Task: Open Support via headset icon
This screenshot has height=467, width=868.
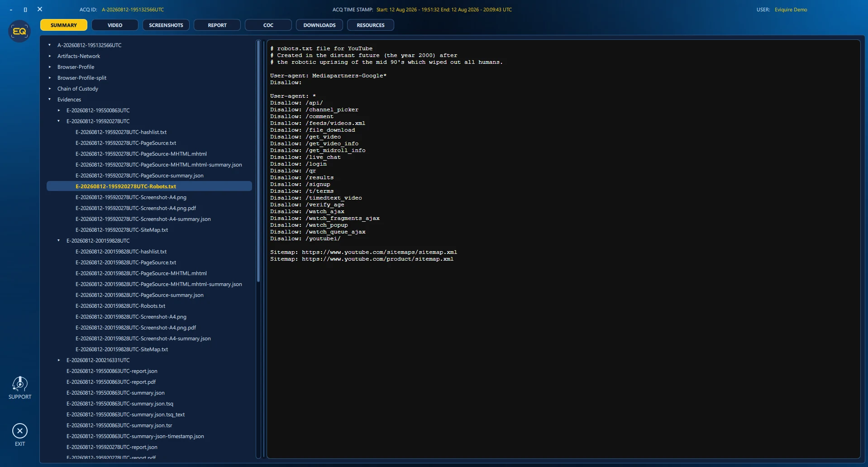Action: [20, 384]
